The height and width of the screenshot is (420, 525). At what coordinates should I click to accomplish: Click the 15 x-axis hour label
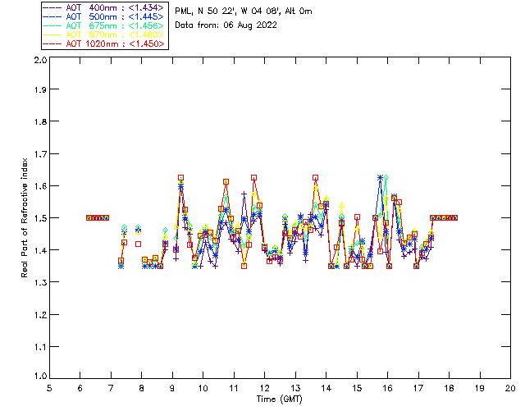357,388
